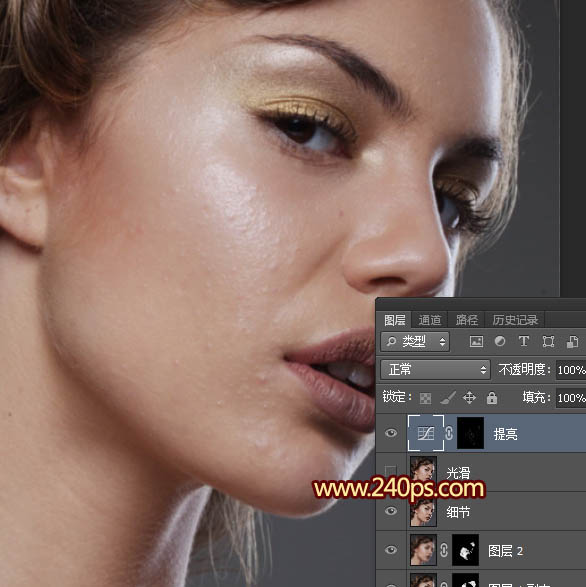Hide the 图层 2 layer
The image size is (586, 587).
(x=391, y=550)
